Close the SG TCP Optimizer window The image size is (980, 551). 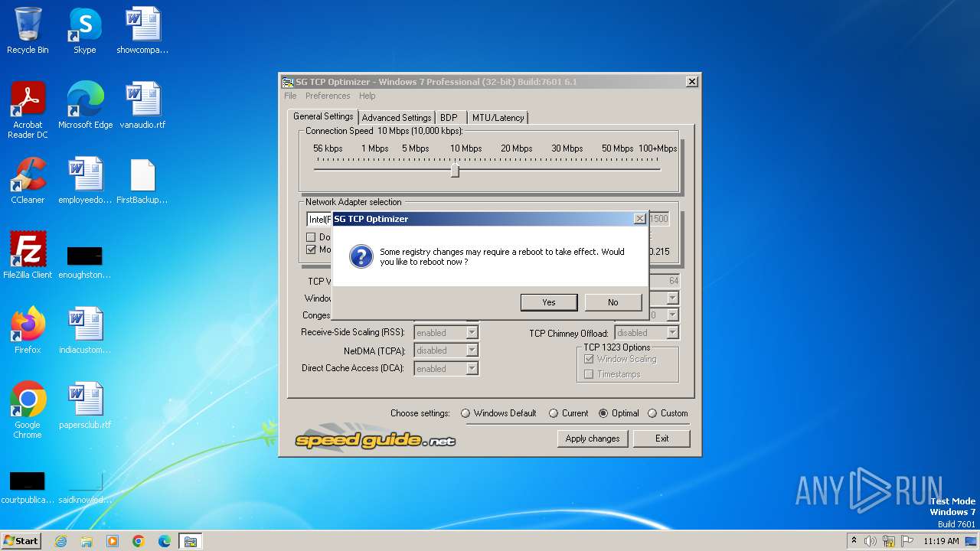point(692,82)
